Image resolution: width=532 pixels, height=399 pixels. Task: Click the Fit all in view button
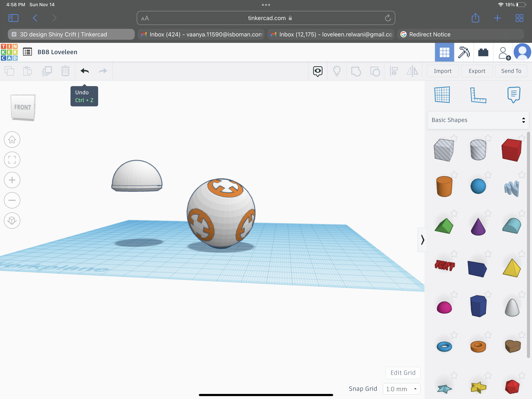12,160
